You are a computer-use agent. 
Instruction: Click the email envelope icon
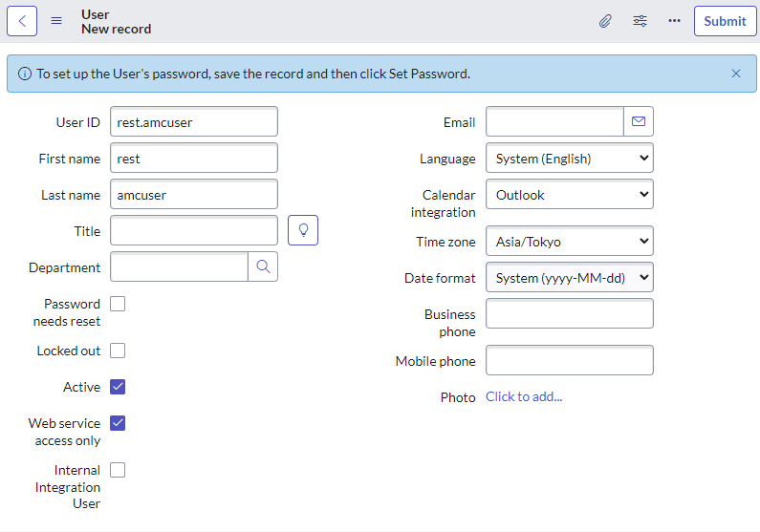click(x=639, y=122)
